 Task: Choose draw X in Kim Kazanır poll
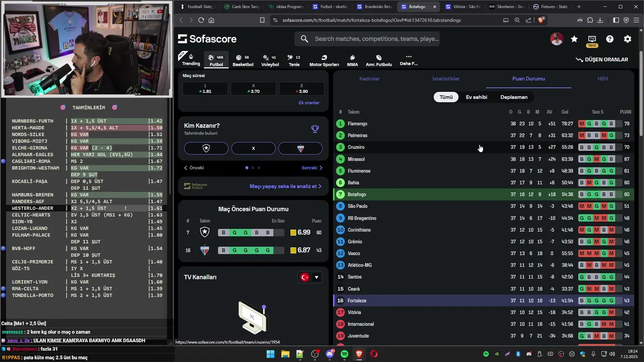[253, 148]
